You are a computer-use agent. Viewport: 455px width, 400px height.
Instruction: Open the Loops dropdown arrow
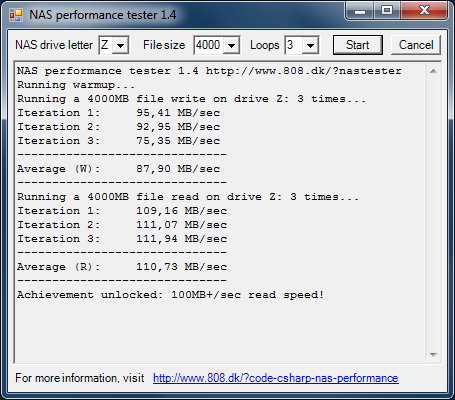click(x=310, y=45)
